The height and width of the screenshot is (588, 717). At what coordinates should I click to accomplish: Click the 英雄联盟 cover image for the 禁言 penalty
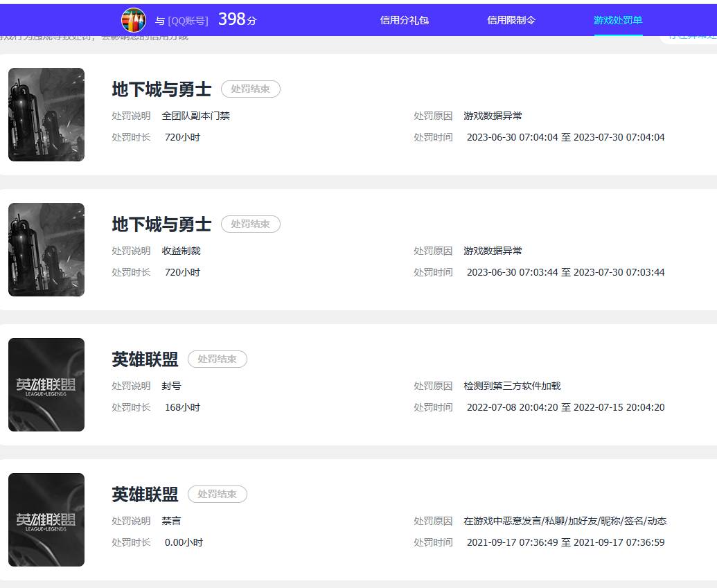click(x=46, y=519)
